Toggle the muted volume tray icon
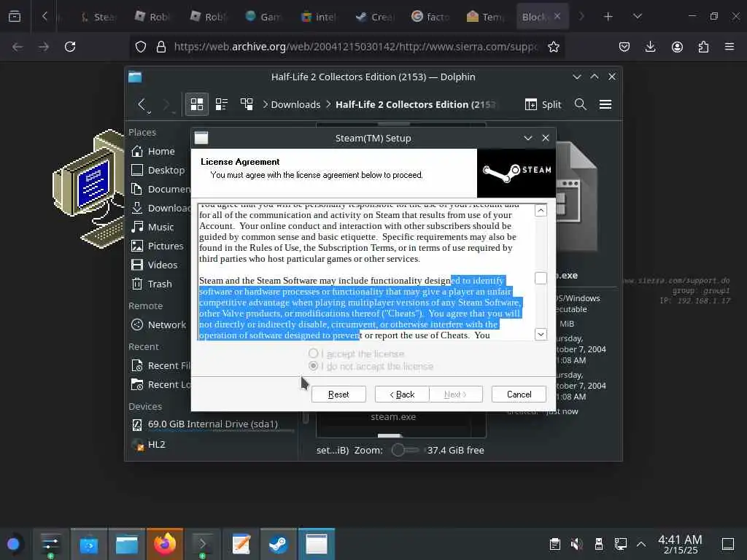The image size is (747, 560). coord(576,544)
